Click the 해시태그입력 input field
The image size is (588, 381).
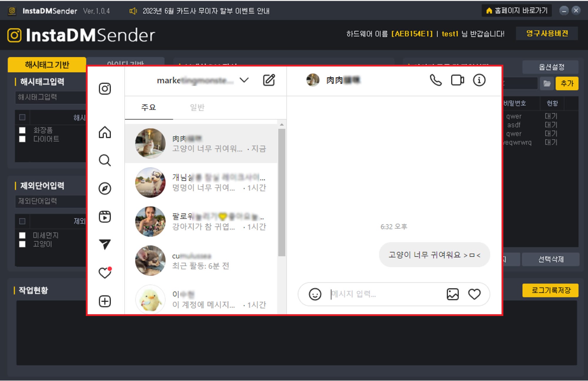(51, 97)
